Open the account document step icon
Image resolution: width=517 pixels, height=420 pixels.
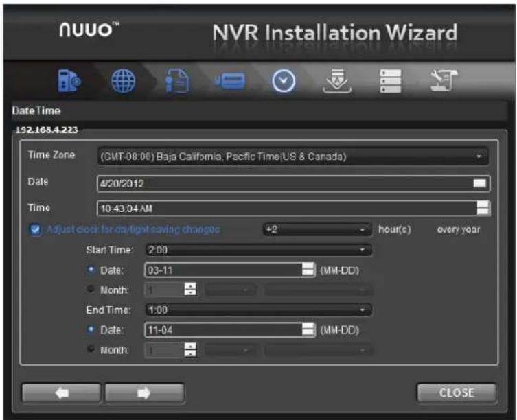(176, 81)
